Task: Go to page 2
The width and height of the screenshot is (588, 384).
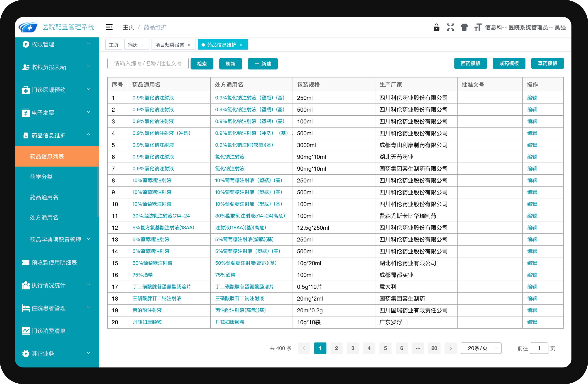Action: [336, 348]
